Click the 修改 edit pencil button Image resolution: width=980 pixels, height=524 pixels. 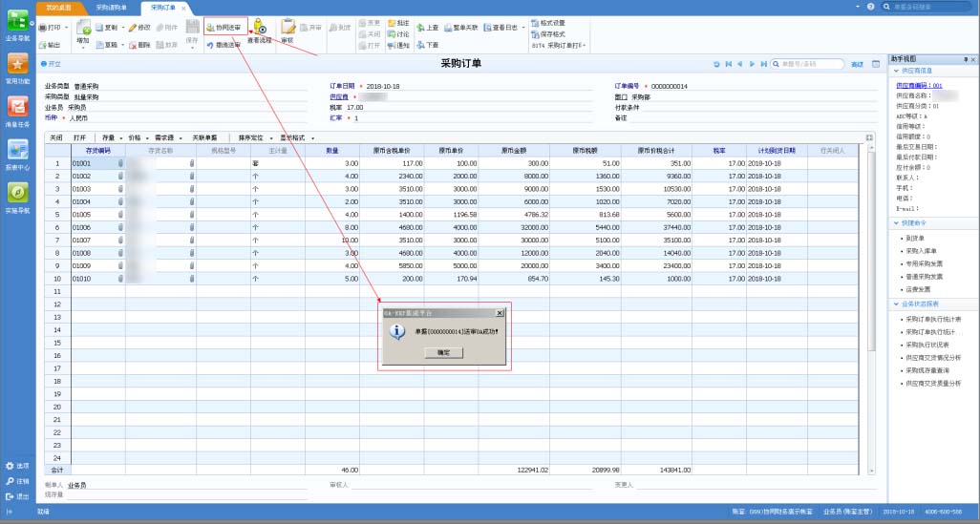coord(140,28)
